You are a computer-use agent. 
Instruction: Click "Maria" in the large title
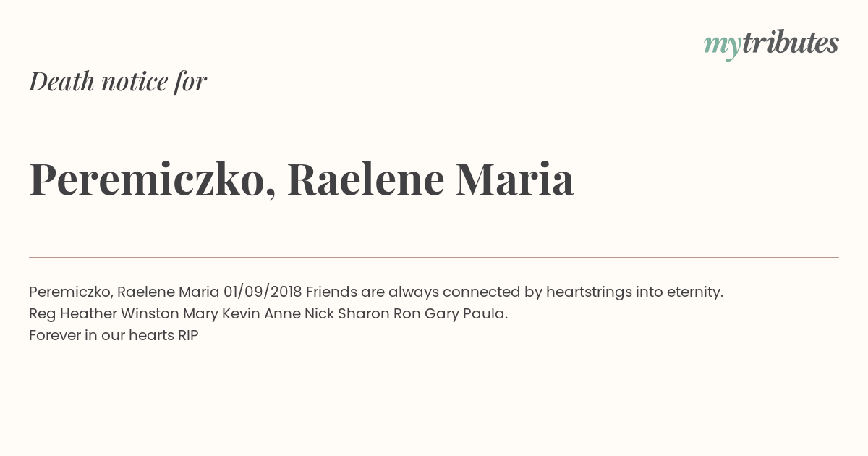click(515, 180)
